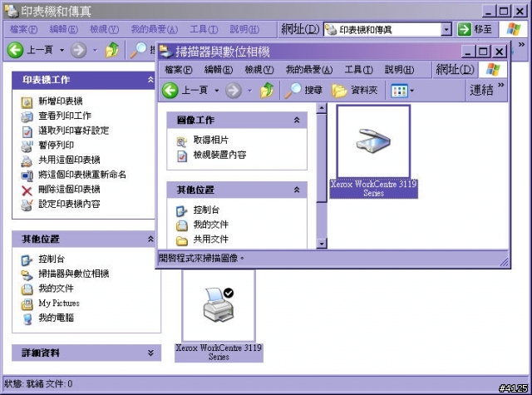Open 工具(T) menu in scanner window
Image resolution: width=532 pixels, height=395 pixels.
[x=358, y=70]
